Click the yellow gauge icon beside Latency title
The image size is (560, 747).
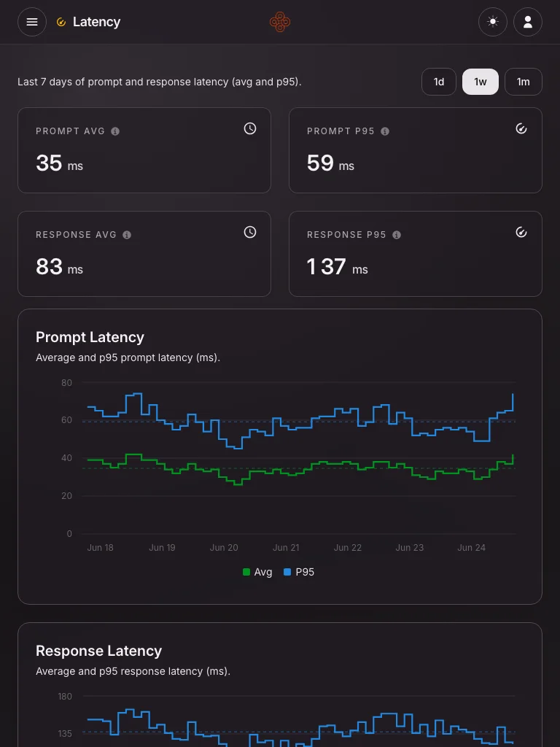click(61, 22)
